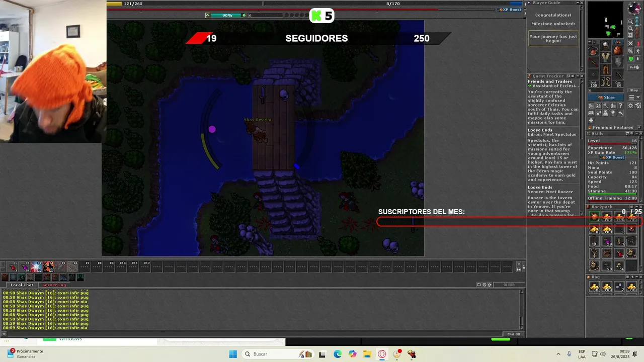Toggle full attack crossed swords mode

click(630, 44)
